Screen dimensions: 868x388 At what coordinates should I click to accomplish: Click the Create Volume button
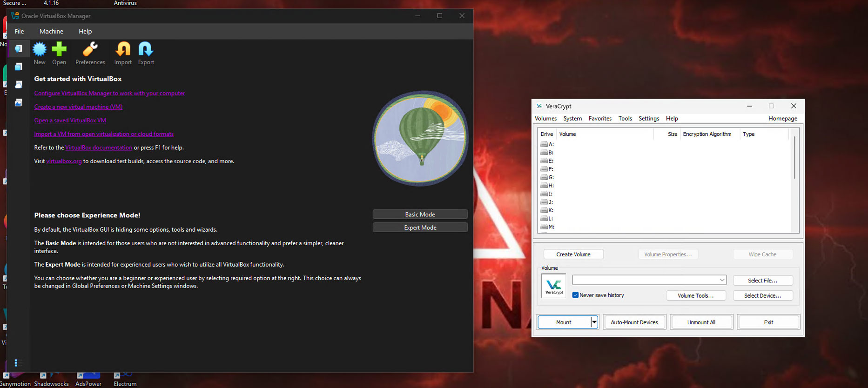(573, 254)
